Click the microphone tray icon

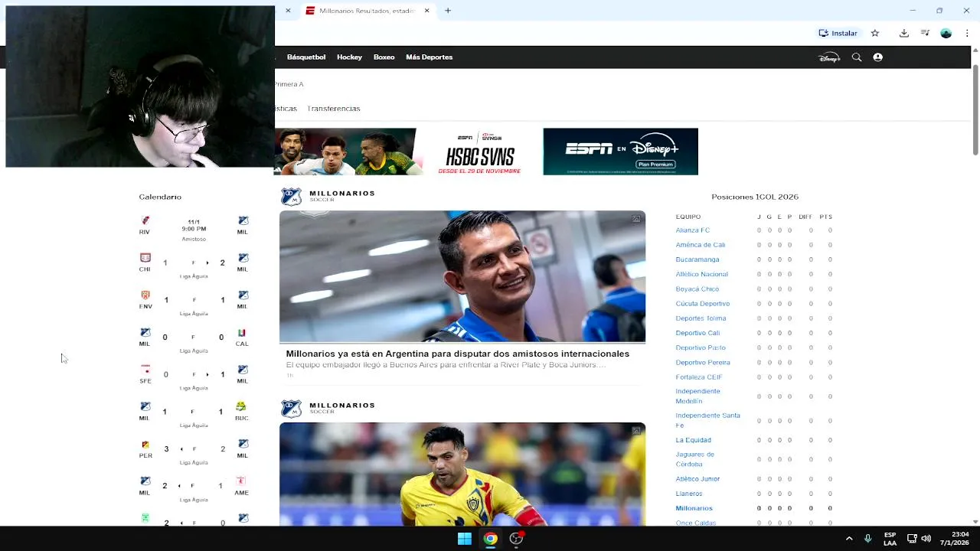tap(867, 539)
